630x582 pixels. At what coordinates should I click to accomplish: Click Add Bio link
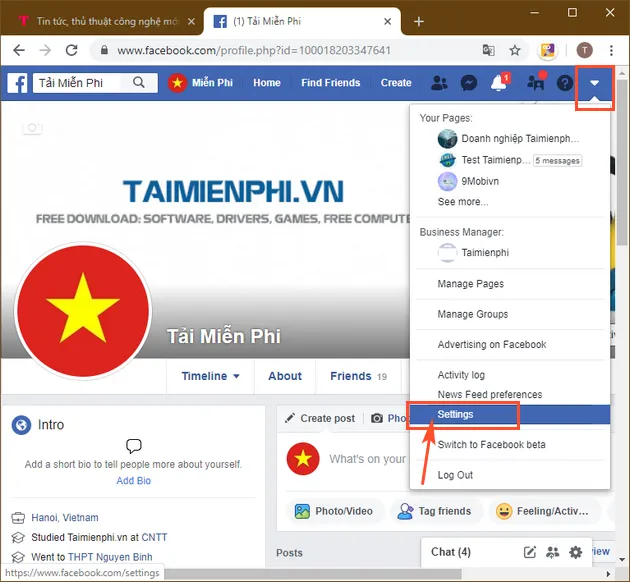[x=133, y=481]
